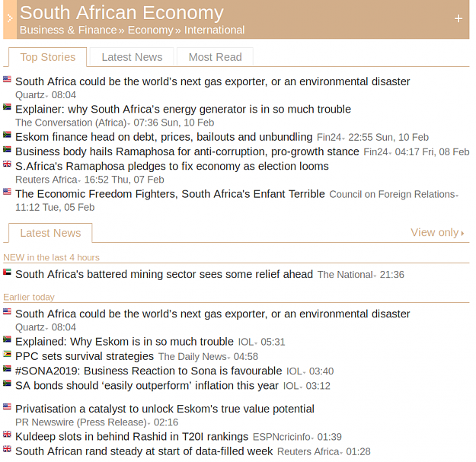Click the arrow icon left of South African Economy title
This screenshot has height=462, width=476.
point(10,19)
